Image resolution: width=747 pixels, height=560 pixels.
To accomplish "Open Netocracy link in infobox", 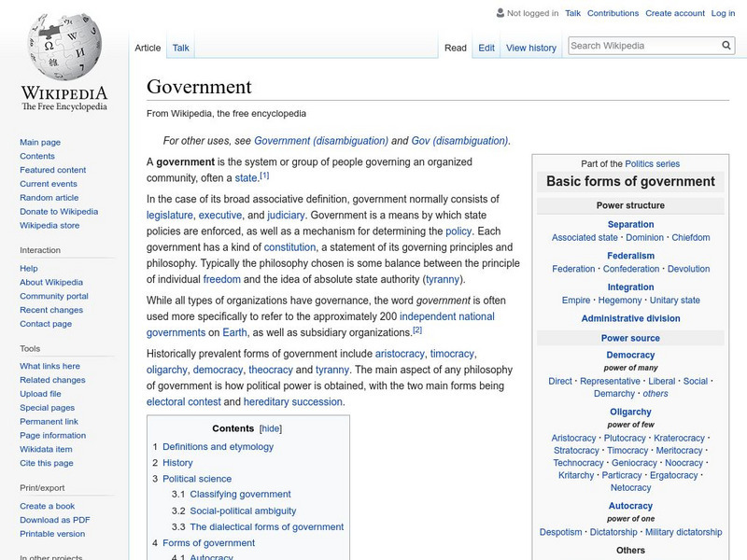I will [631, 487].
